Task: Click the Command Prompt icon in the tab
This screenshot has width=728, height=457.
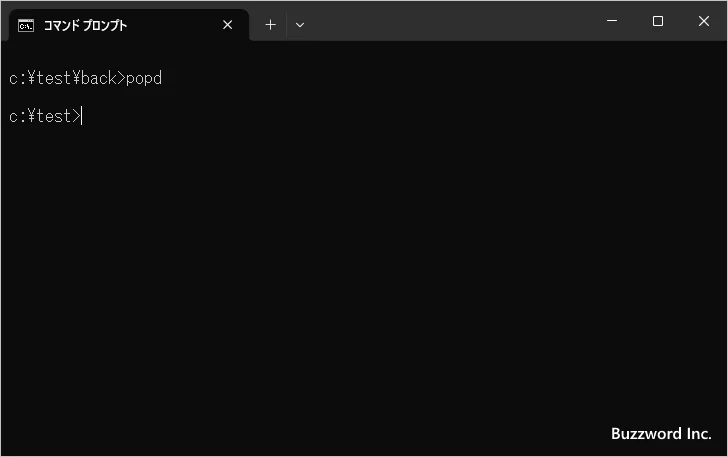Action: click(26, 25)
